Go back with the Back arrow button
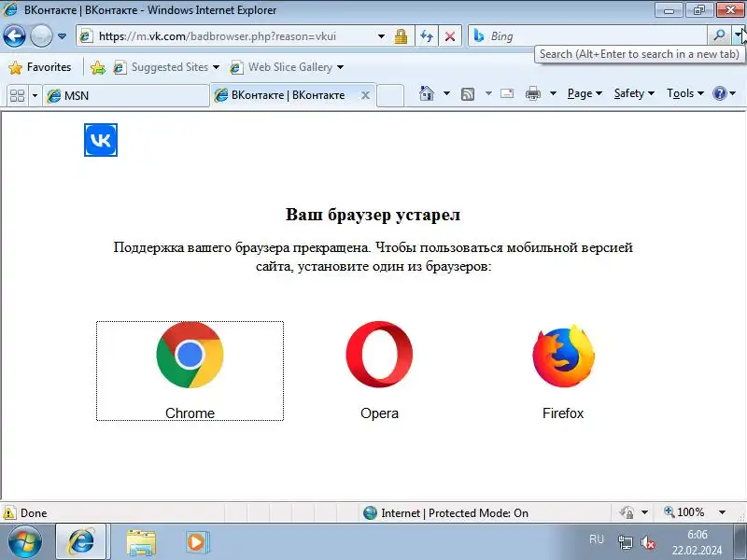This screenshot has height=560, width=747. (x=14, y=35)
